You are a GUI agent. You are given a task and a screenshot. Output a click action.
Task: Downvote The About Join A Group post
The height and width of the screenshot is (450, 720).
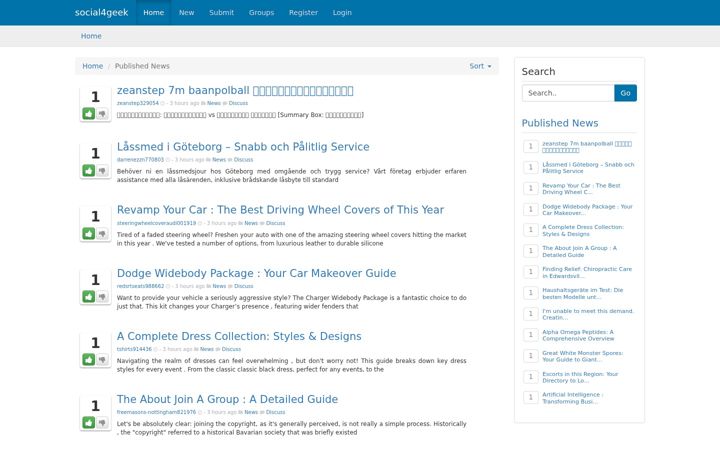tap(102, 422)
